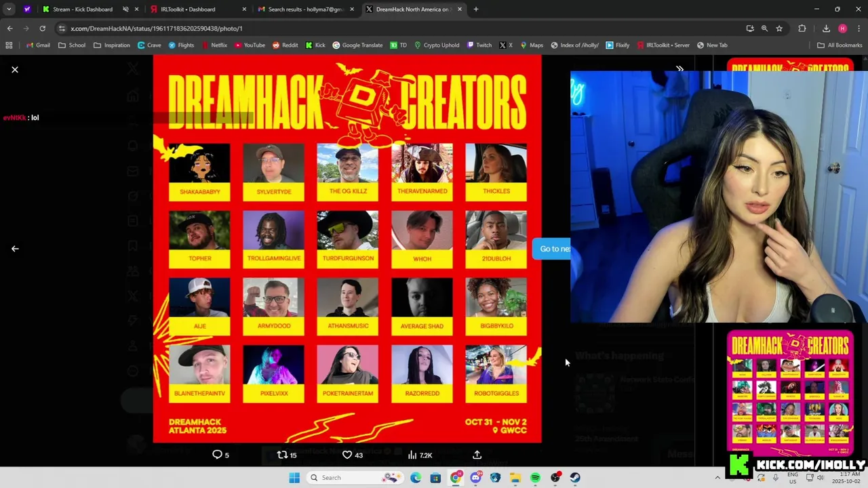Open Steam from the taskbar
This screenshot has height=488, width=868.
[575, 478]
